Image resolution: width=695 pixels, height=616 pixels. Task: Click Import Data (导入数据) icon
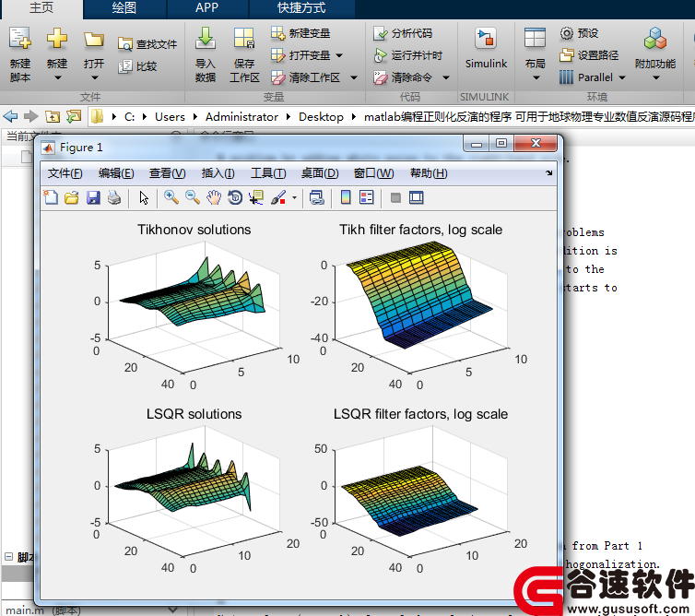pyautogui.click(x=206, y=38)
